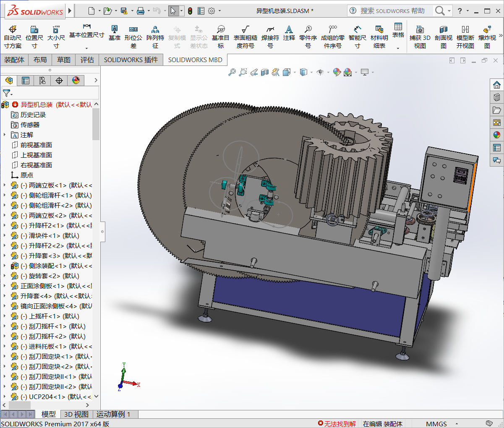Toggle the Hide/Show Items eye
This screenshot has width=504, height=428.
pos(321,72)
